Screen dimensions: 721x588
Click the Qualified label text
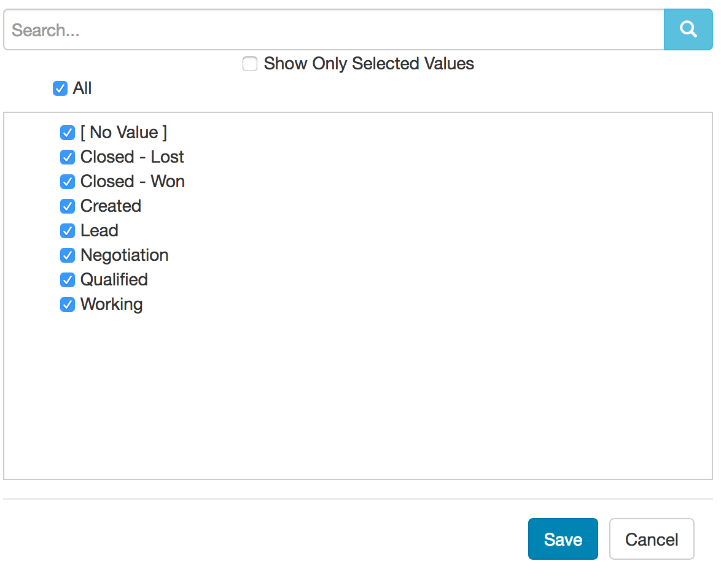click(x=114, y=280)
